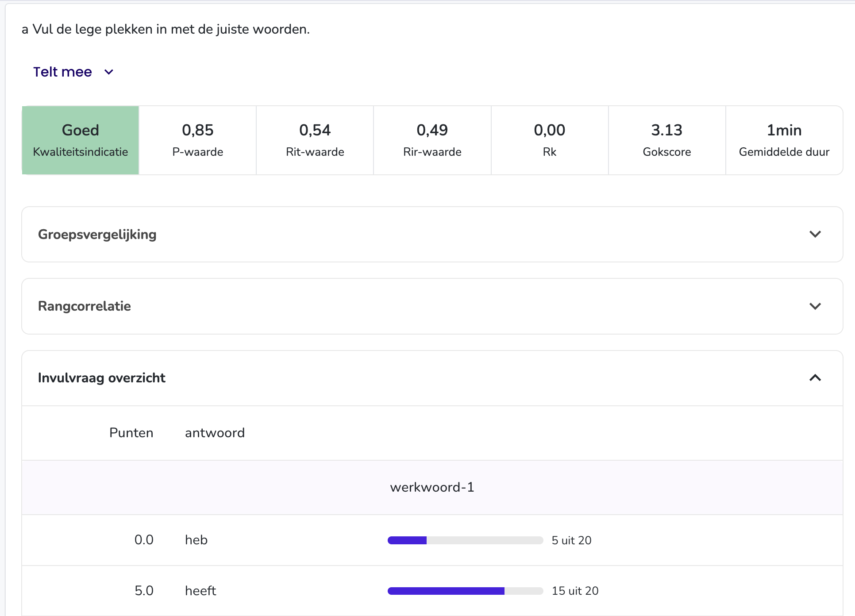Viewport: 855px width, 616px height.
Task: Open the 'Telt mee' dropdown
Action: point(73,72)
